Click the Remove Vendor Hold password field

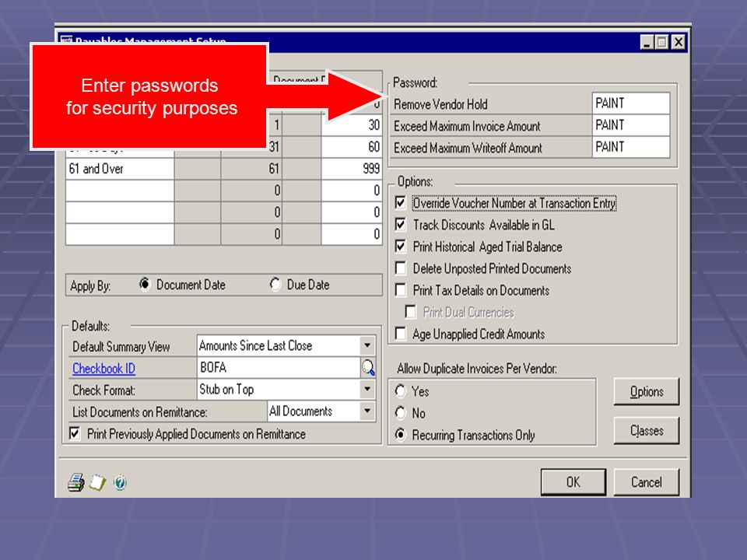[631, 103]
